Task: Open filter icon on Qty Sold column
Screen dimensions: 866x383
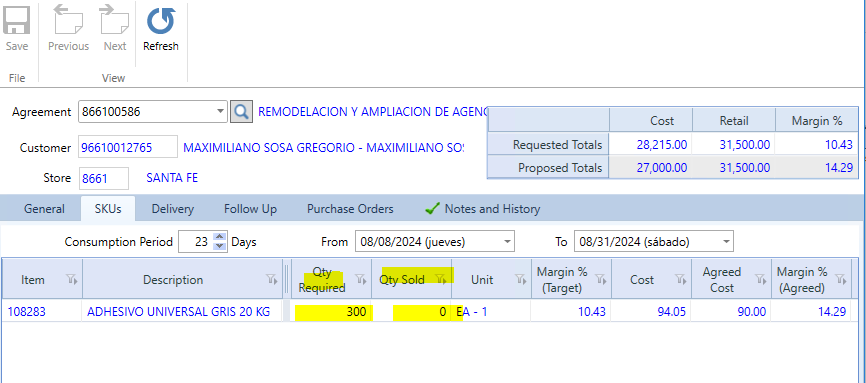Action: coord(441,280)
